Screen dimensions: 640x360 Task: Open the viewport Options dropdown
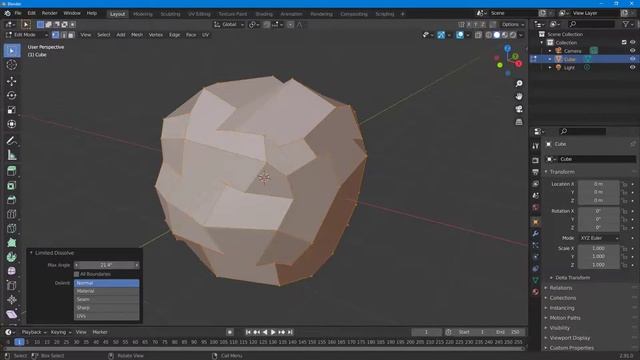click(x=512, y=24)
